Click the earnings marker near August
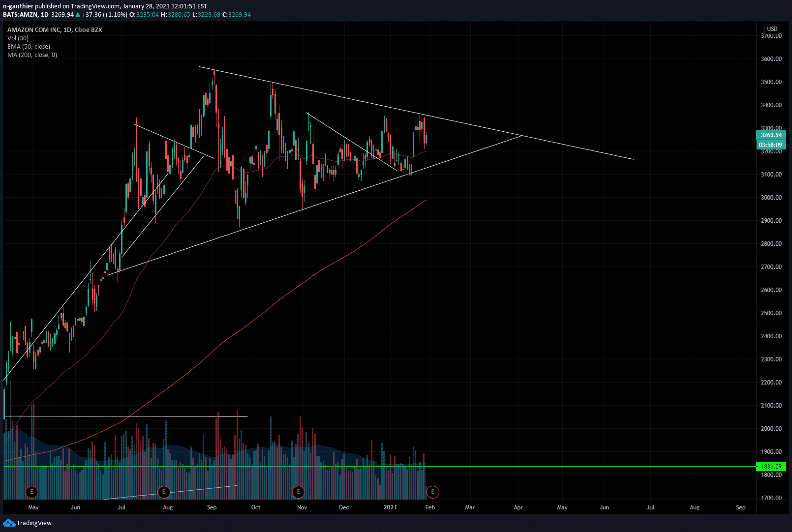Viewport: 792px width, 532px height. tap(164, 491)
